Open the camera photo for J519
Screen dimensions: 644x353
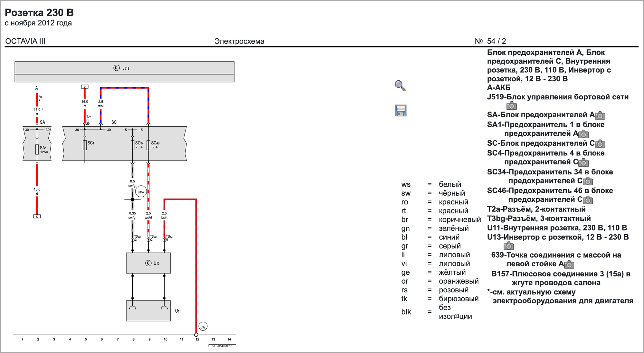click(x=511, y=106)
